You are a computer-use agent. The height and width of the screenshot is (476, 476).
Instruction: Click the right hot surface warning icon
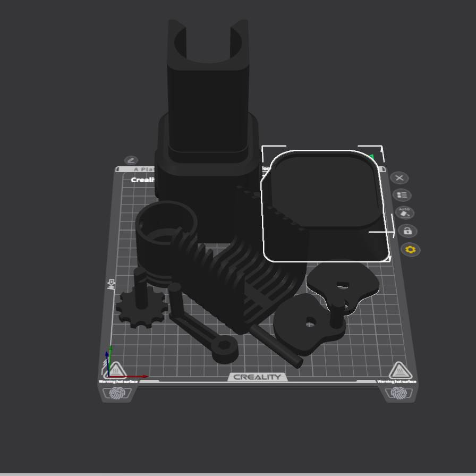tap(398, 371)
